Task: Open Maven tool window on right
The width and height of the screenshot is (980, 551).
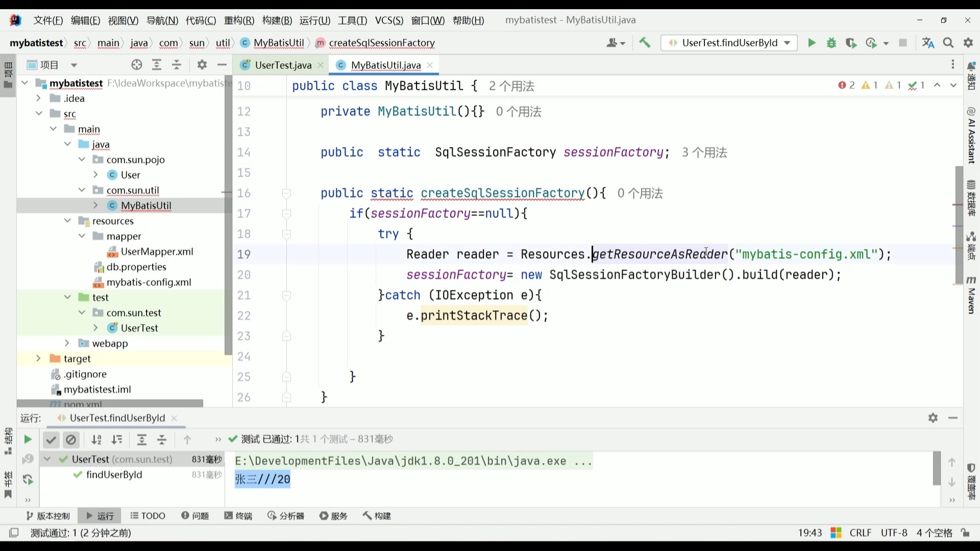Action: tap(971, 295)
